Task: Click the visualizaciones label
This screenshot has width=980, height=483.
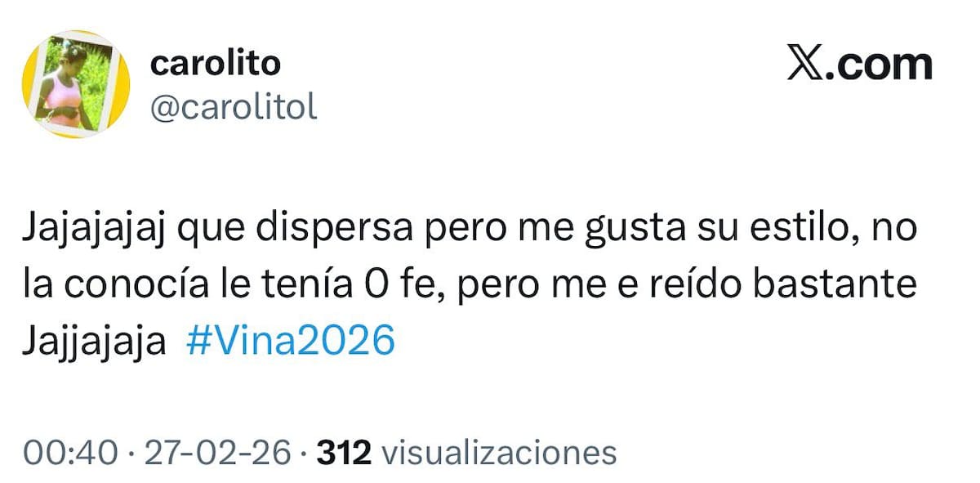Action: click(x=499, y=452)
